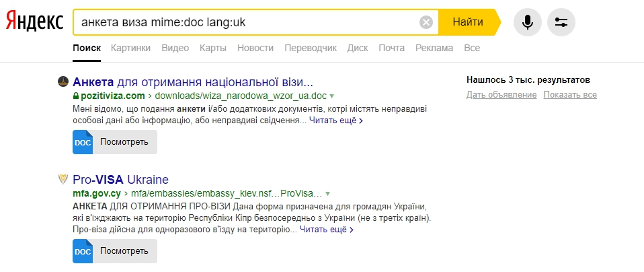Click the Показать все link
Image resolution: width=644 pixels, height=272 pixels.
(x=570, y=95)
